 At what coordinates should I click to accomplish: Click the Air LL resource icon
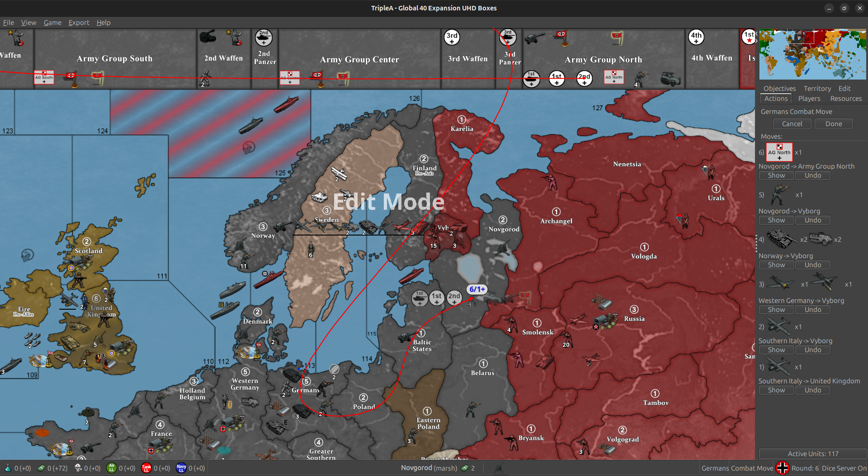coord(111,468)
